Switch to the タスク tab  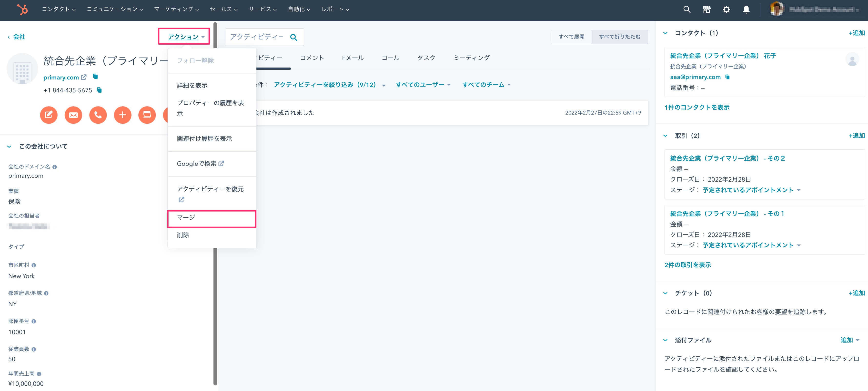pyautogui.click(x=426, y=58)
